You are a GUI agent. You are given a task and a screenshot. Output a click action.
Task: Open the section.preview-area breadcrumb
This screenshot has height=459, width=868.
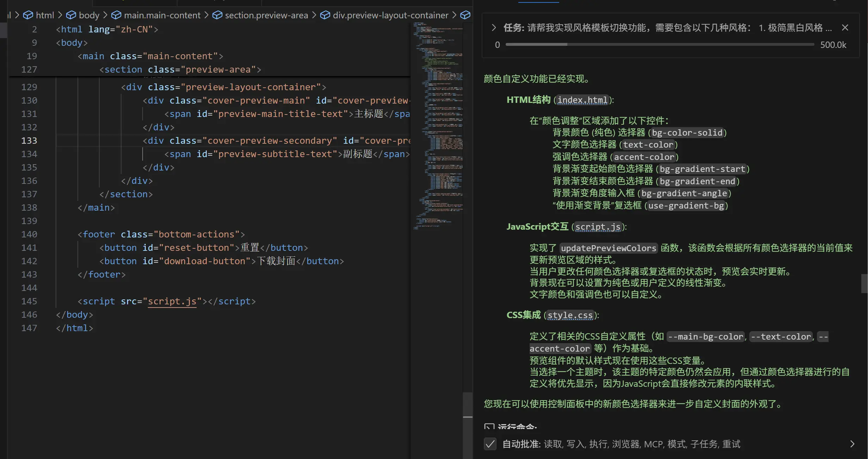[260, 15]
